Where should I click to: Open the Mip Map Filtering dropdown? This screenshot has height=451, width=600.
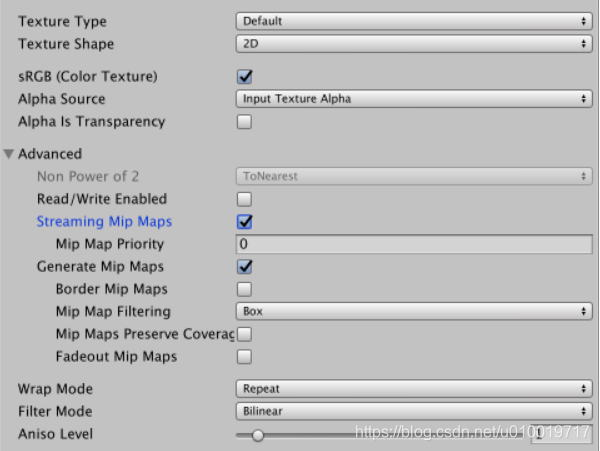pos(414,311)
